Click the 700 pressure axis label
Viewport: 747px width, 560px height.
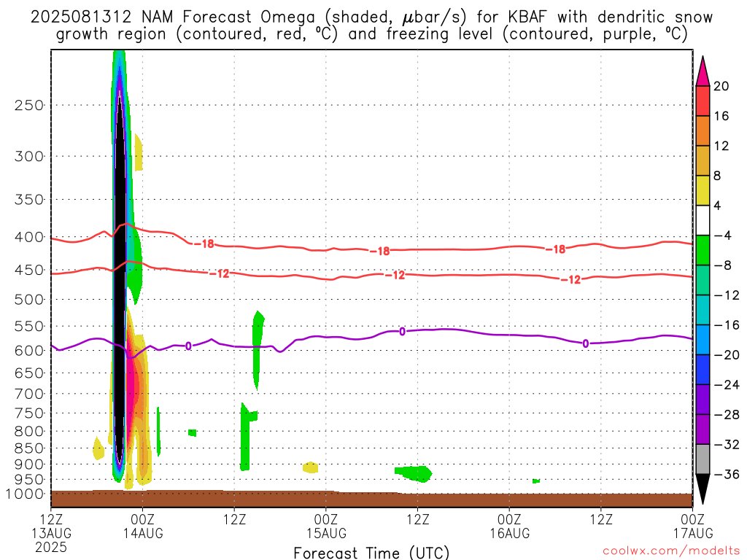(x=29, y=394)
